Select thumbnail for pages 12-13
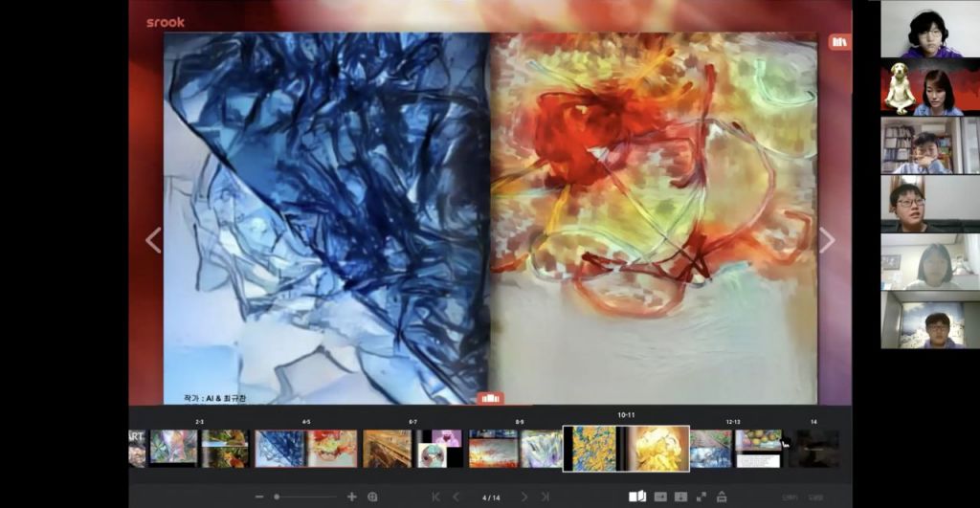This screenshot has height=508, width=980. click(735, 449)
